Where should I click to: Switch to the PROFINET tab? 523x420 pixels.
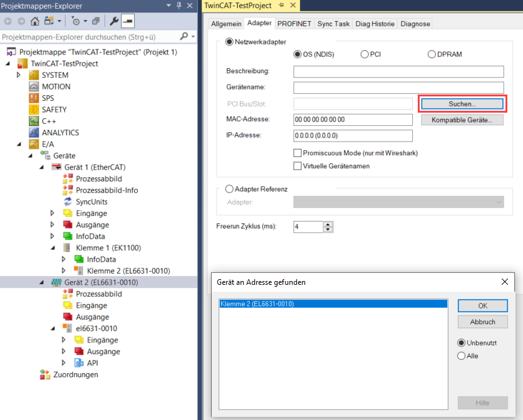[294, 24]
